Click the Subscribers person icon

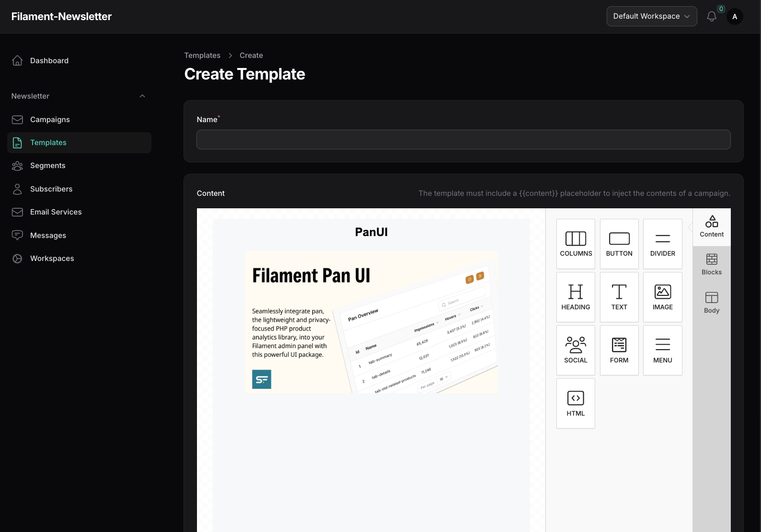pyautogui.click(x=17, y=189)
